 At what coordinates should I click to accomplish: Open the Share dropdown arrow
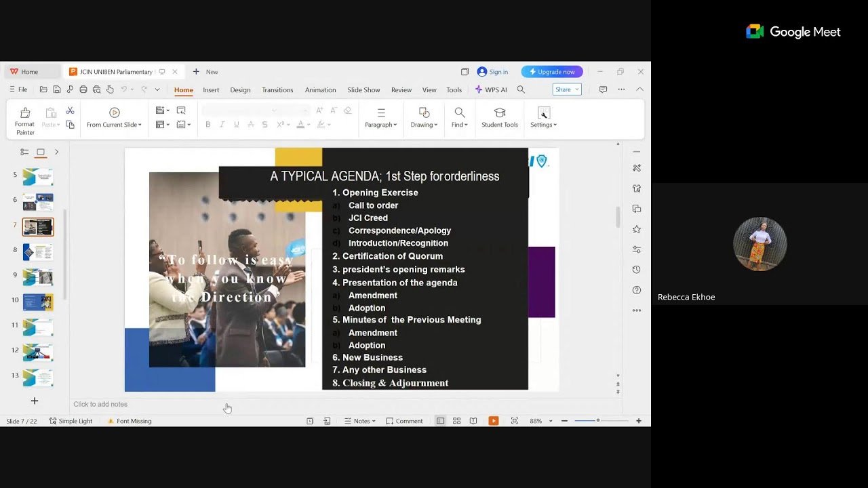[x=576, y=89]
